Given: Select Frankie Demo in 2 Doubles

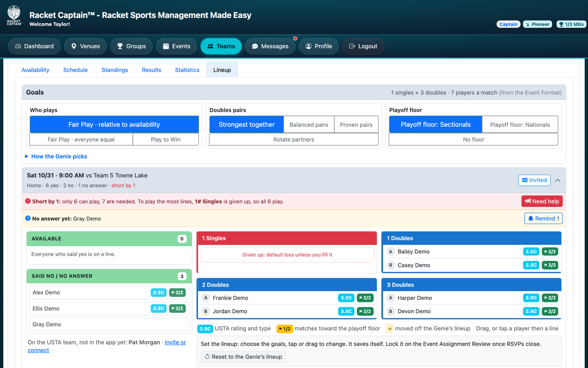Looking at the screenshot, I should pyautogui.click(x=287, y=298).
